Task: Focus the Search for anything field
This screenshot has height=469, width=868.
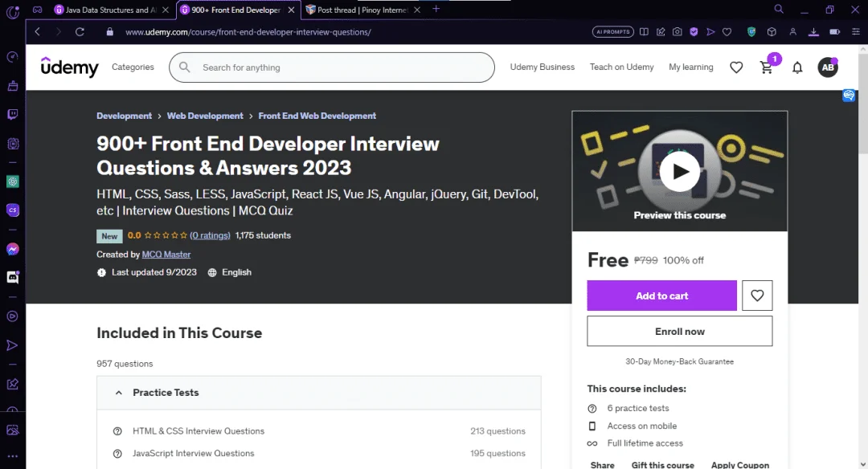Action: [332, 67]
